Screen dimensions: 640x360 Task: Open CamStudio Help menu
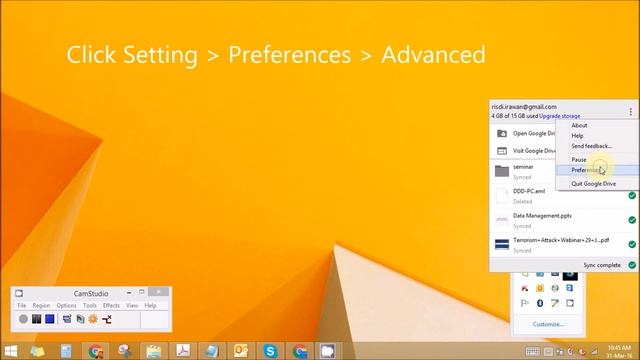(x=150, y=305)
